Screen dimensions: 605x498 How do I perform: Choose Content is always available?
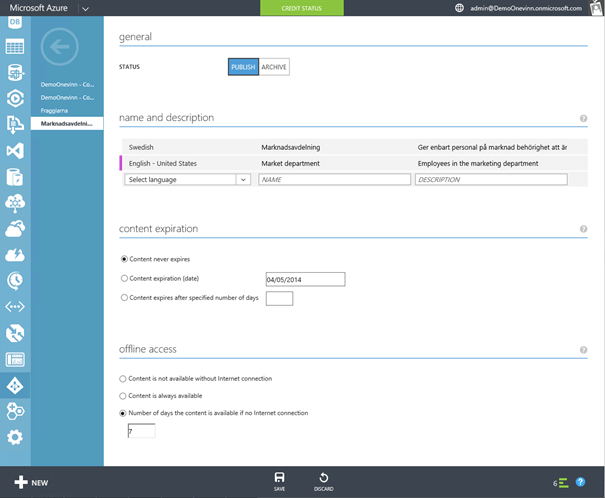point(124,395)
